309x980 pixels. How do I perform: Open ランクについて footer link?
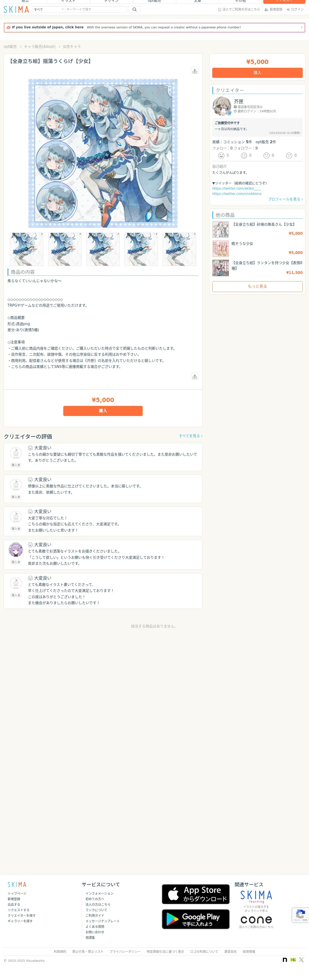point(97,910)
